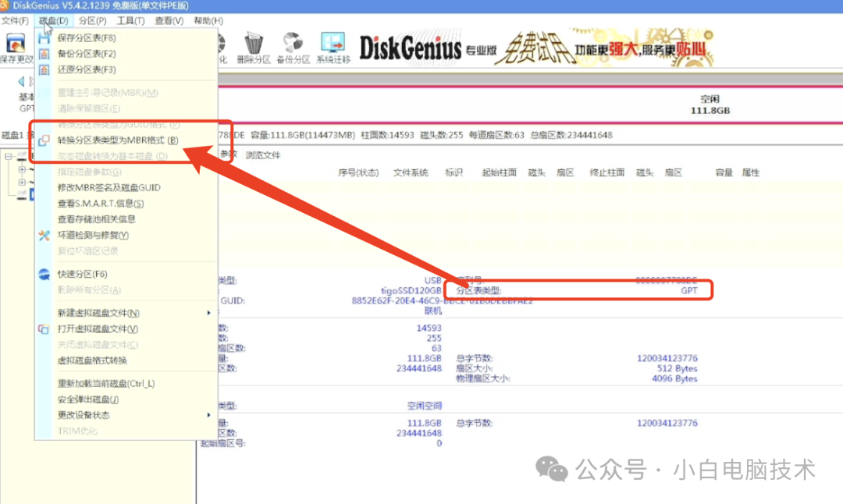This screenshot has width=843, height=504.
Task: Collapse the top-level disk tree node
Action: point(8,156)
